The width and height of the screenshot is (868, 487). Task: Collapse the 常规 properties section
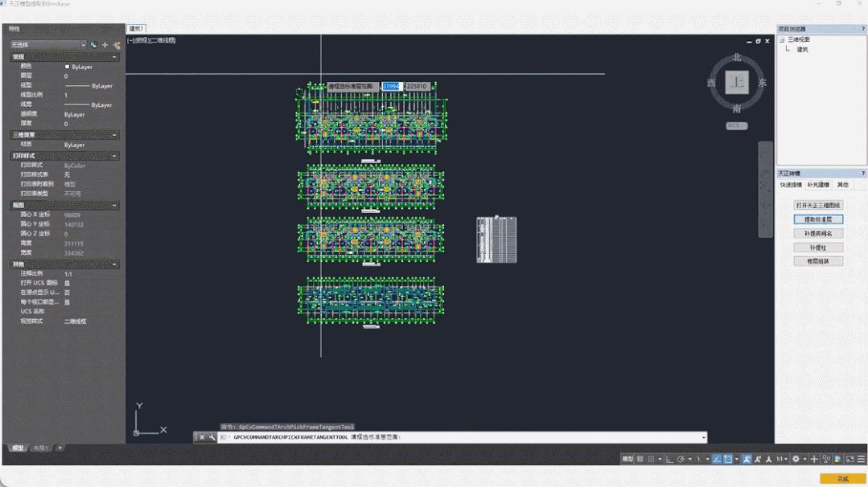pos(114,57)
